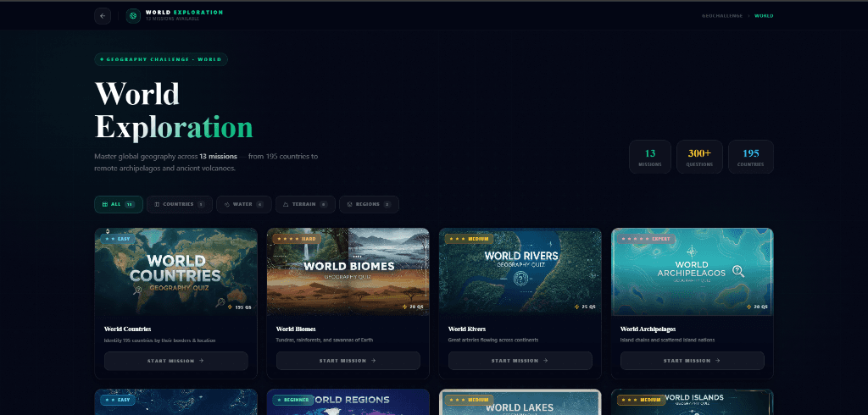
Task: Click the droplet icon in Water filter
Action: (227, 204)
